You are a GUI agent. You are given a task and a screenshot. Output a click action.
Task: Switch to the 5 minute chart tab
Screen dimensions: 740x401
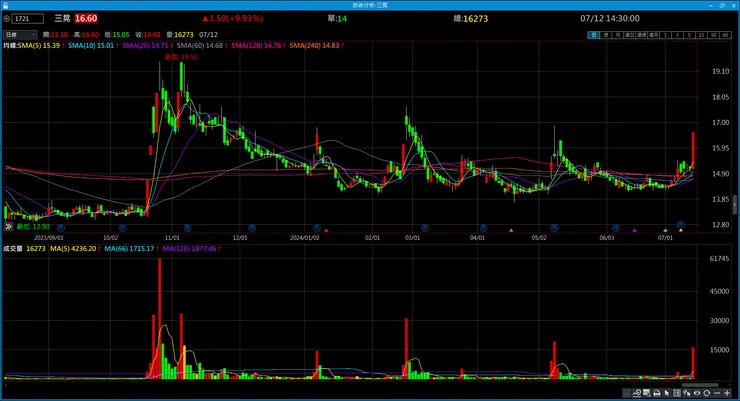pos(689,35)
